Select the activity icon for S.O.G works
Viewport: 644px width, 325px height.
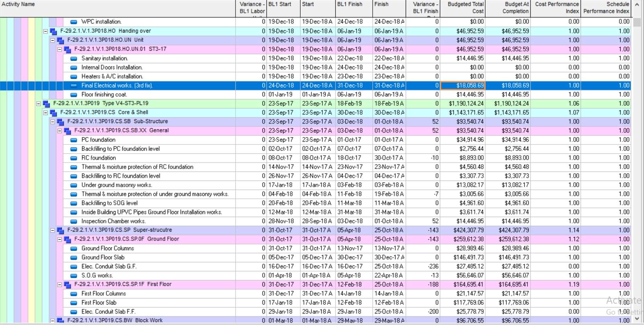click(x=74, y=276)
